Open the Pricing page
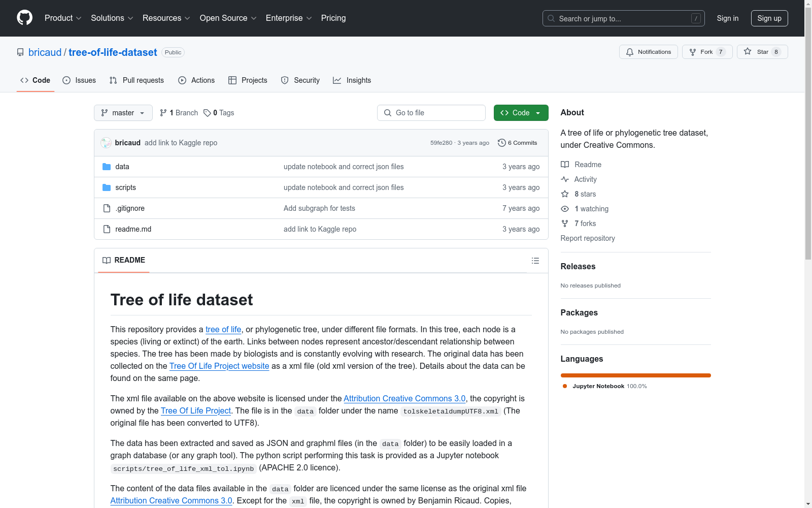Screen dimensions: 812x508 (x=333, y=18)
